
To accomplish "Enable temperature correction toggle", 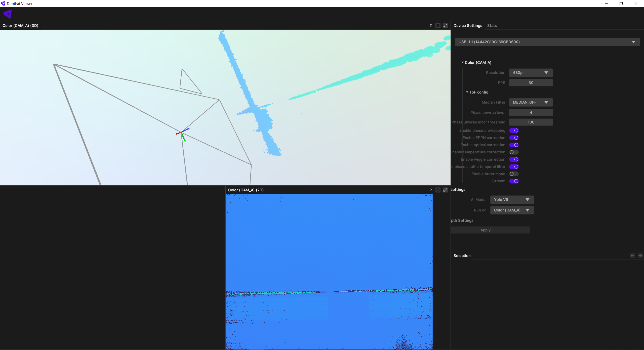I will [514, 152].
